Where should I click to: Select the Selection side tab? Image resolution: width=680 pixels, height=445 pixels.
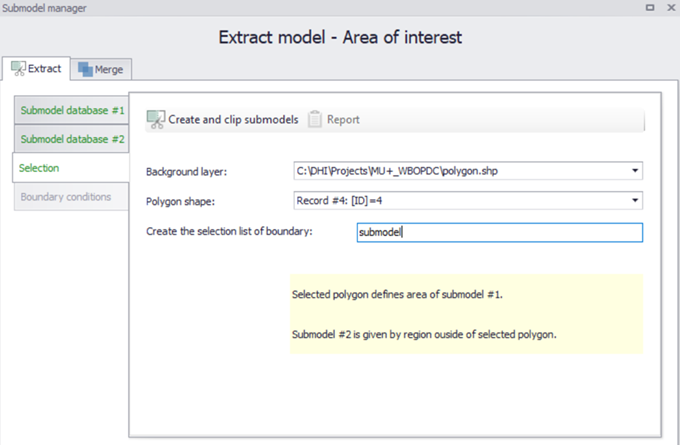point(71,168)
